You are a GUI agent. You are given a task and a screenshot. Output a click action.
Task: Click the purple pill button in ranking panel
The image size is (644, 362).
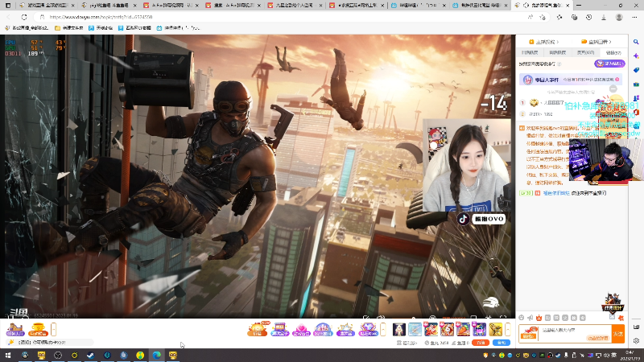pyautogui.click(x=609, y=64)
